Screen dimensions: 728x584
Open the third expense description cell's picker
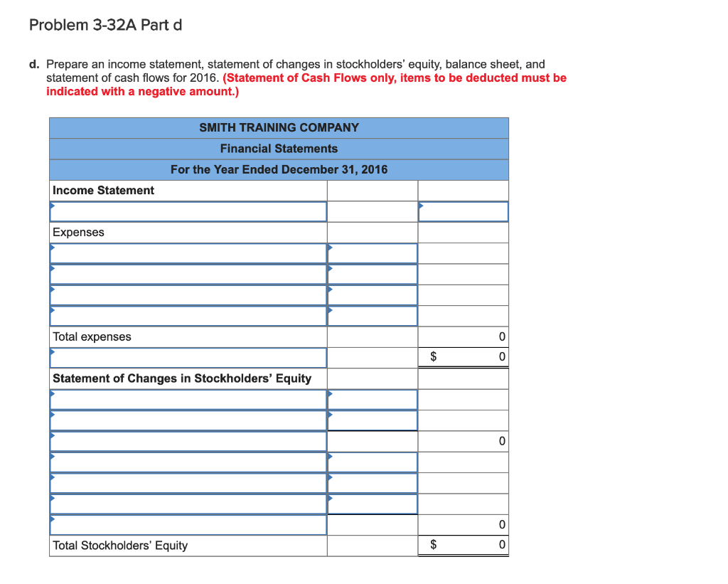[x=188, y=294]
